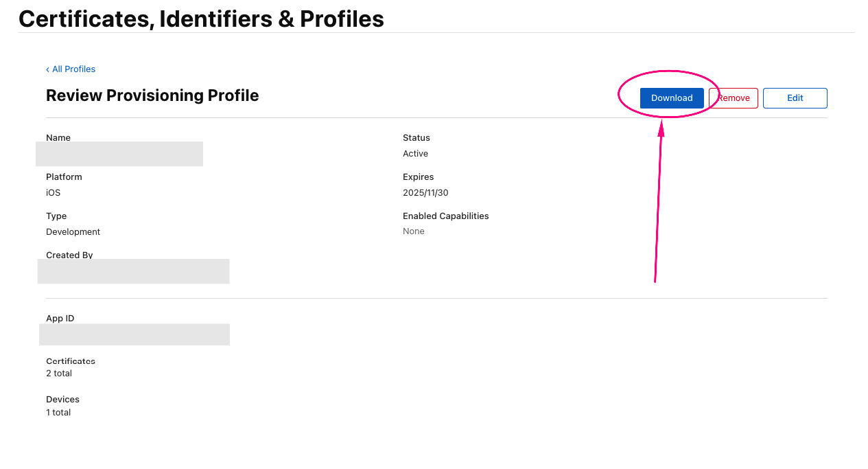
Task: Select the Certificates 2 total entry
Action: 59,373
